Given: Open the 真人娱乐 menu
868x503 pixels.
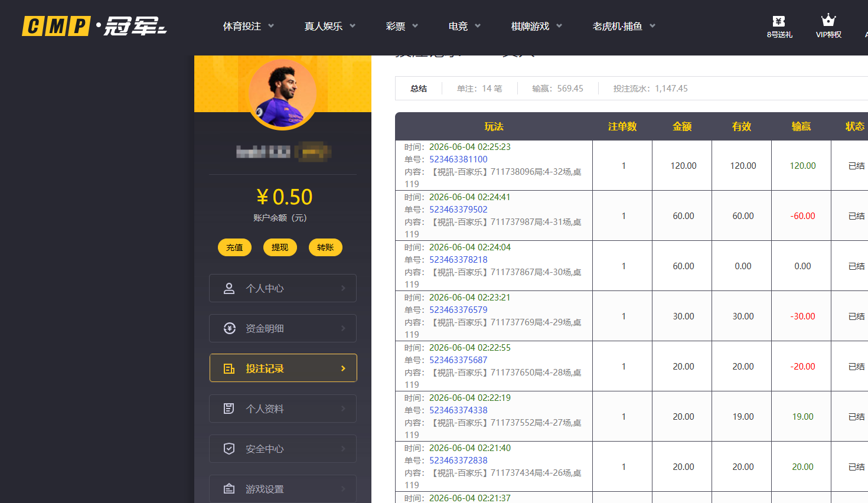Looking at the screenshot, I should 324,26.
